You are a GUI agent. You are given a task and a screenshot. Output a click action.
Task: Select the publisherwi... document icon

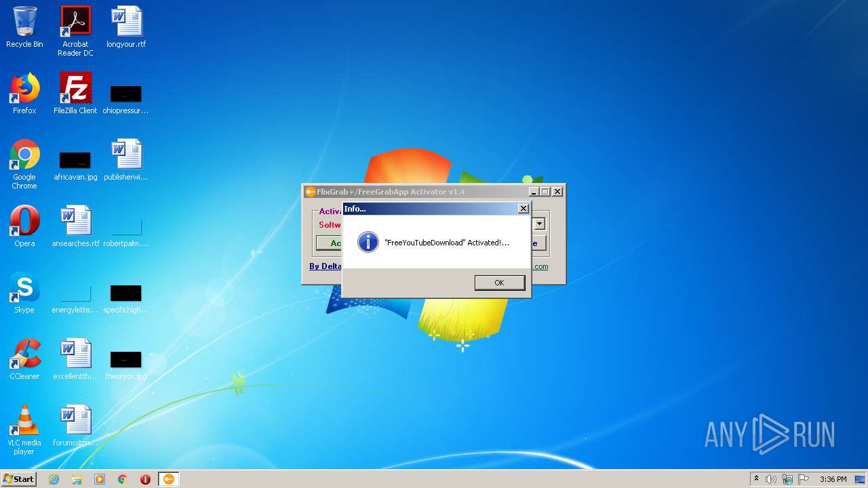click(x=126, y=160)
